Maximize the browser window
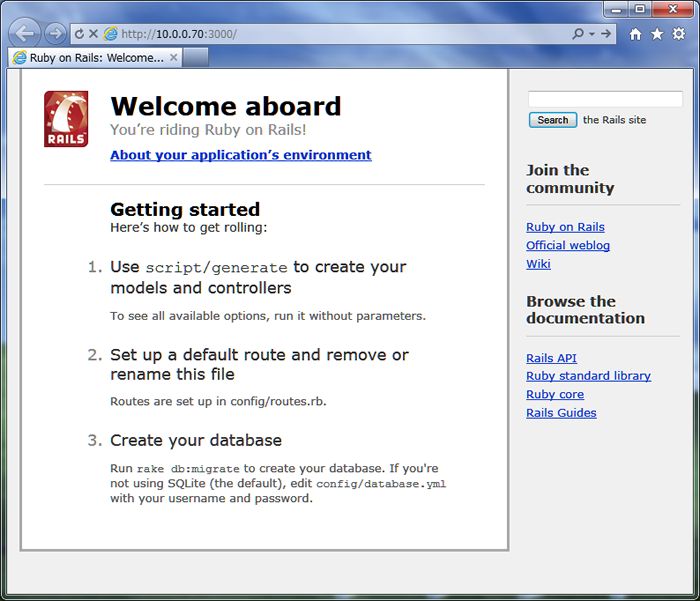Viewport: 700px width, 601px height. (x=640, y=9)
